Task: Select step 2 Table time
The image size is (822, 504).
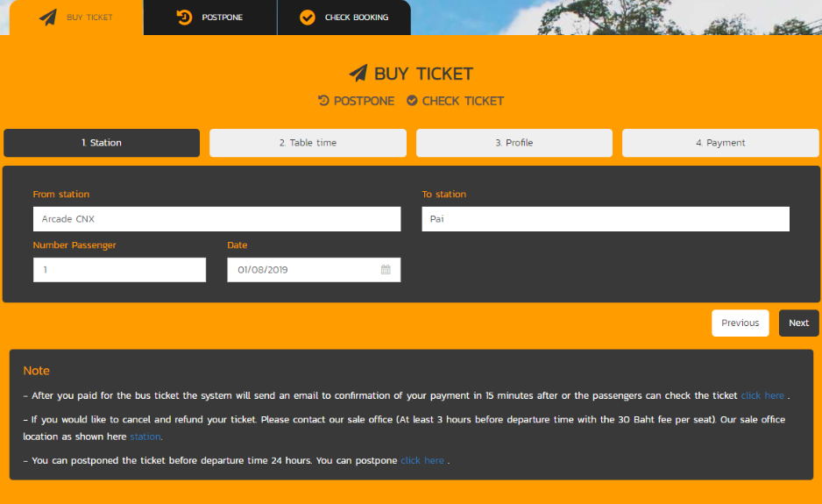Action: 308,143
